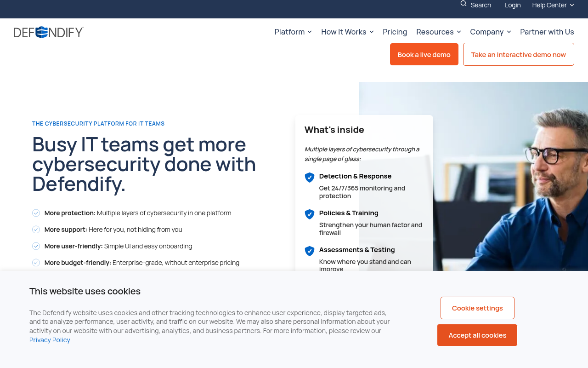The image size is (588, 368).
Task: Open Cookie settings
Action: pyautogui.click(x=477, y=308)
